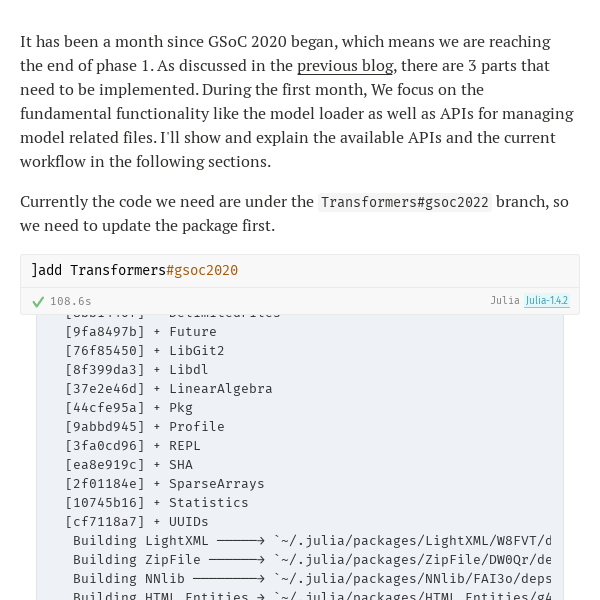600x600 pixels.
Task: Click the 'SparseArrays' package output line
Action: (165, 484)
